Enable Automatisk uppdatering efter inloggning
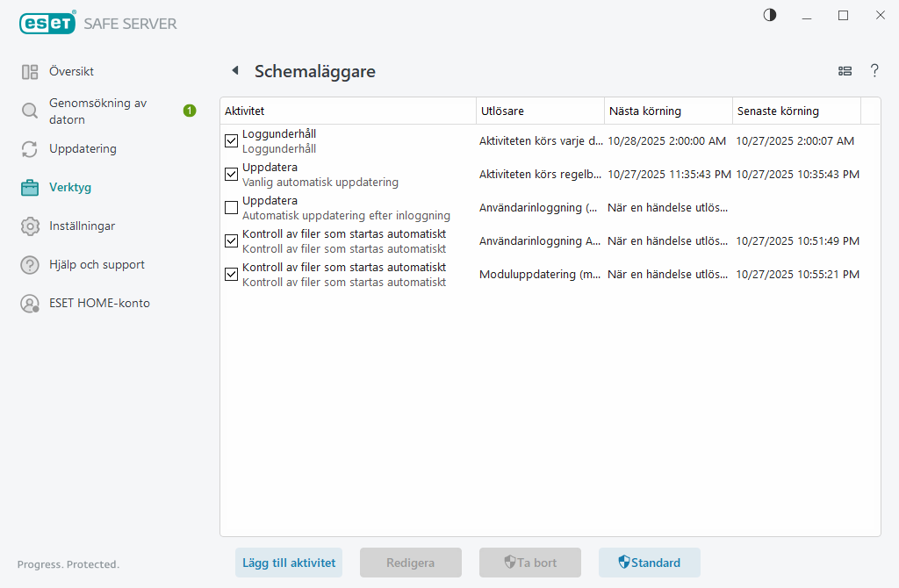899x588 pixels. (231, 207)
